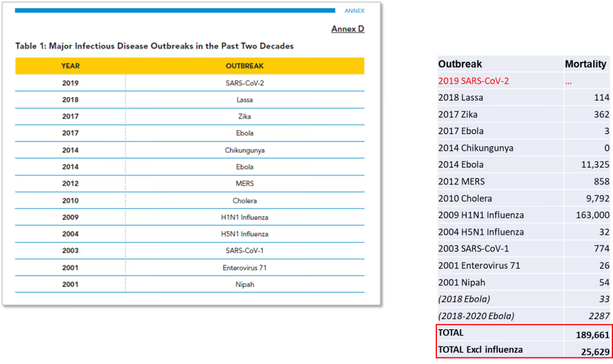
Task: Click the Annex D underlined heading
Action: pos(348,29)
